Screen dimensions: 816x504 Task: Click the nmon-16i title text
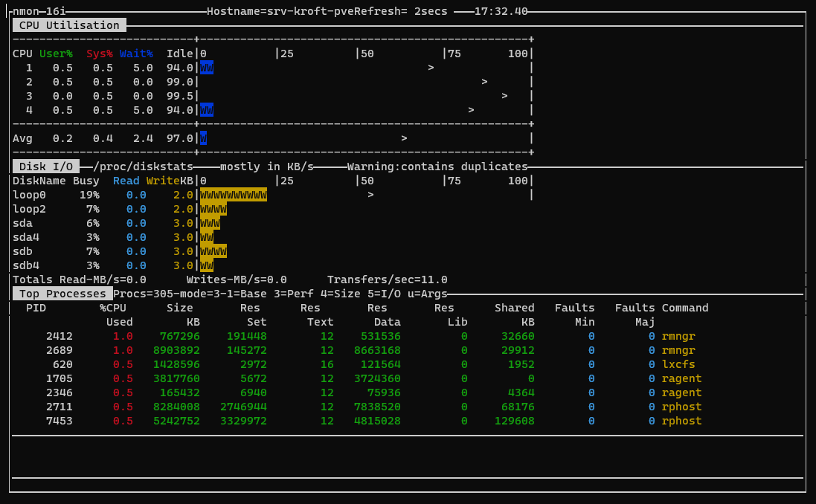(x=39, y=11)
